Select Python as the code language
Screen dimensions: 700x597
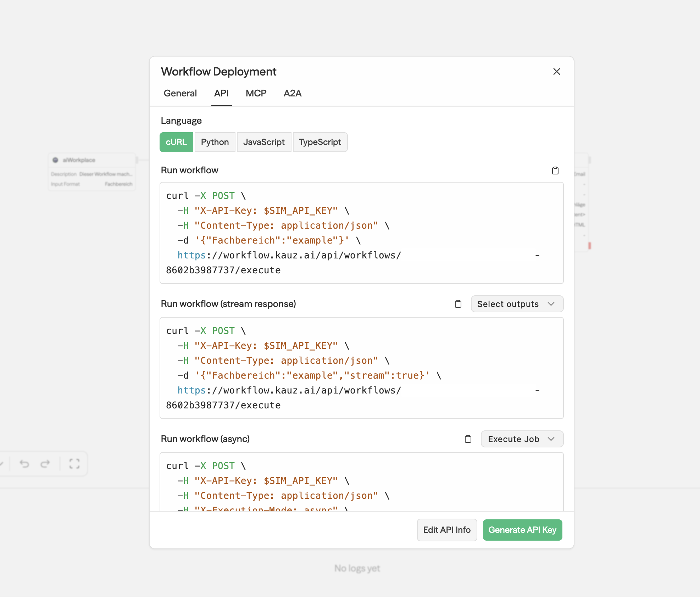215,142
